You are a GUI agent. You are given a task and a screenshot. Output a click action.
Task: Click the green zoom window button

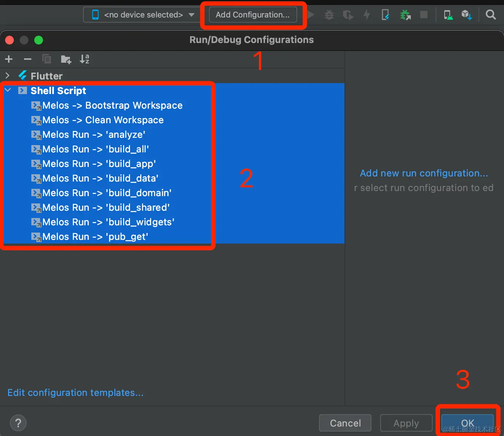point(39,40)
